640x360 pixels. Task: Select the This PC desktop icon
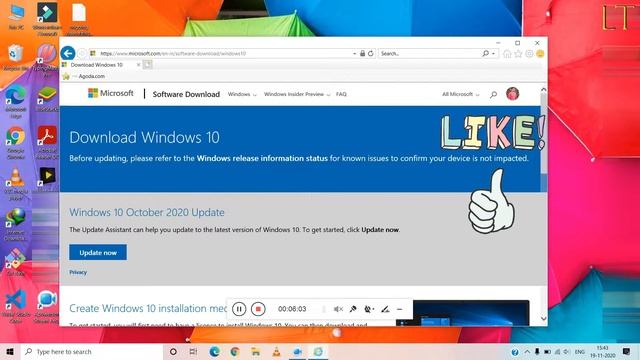pos(16,16)
